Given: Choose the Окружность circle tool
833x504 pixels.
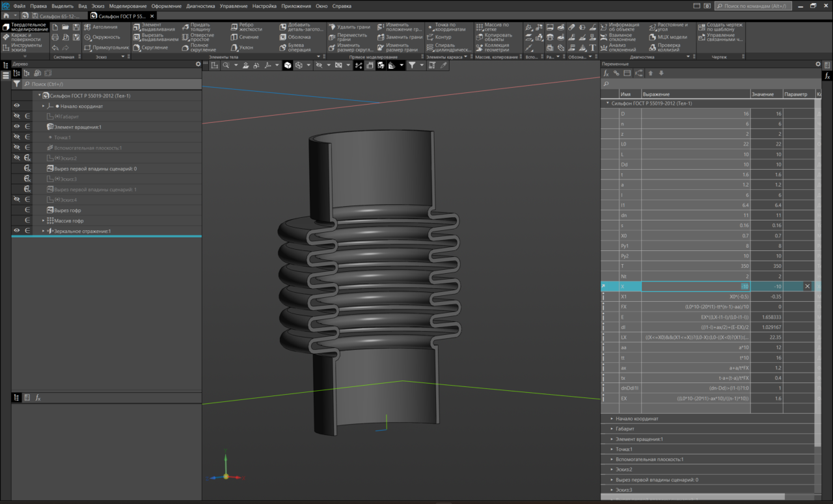Looking at the screenshot, I should click(x=101, y=38).
